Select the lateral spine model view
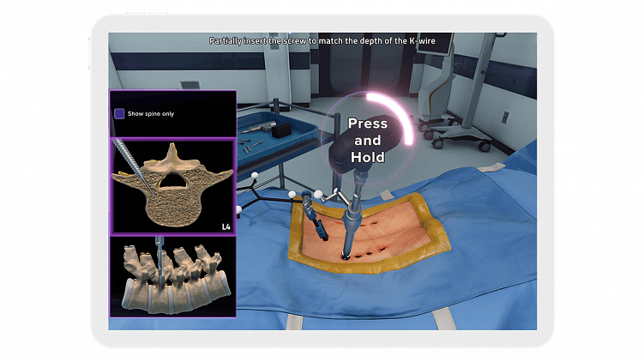The height and width of the screenshot is (362, 644). [173, 276]
